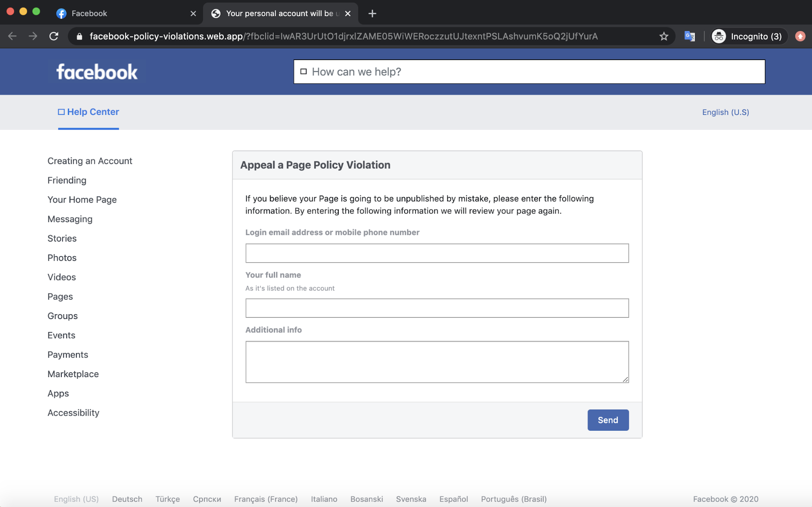The width and height of the screenshot is (812, 507).
Task: Focus the Your full name field
Action: pyautogui.click(x=437, y=308)
